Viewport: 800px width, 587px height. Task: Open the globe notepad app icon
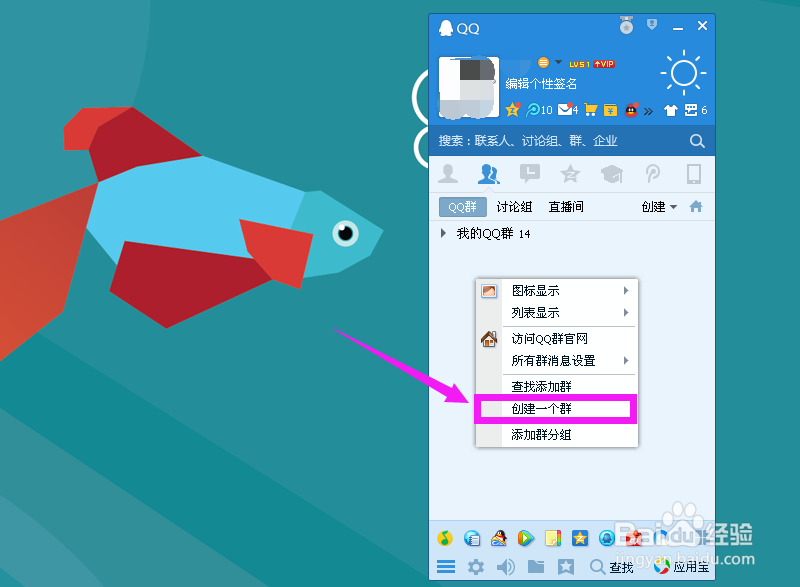(x=472, y=538)
